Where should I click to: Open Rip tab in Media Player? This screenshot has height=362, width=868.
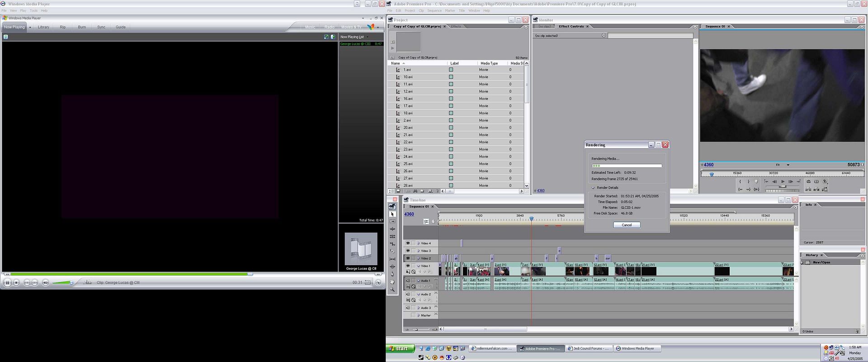point(63,27)
